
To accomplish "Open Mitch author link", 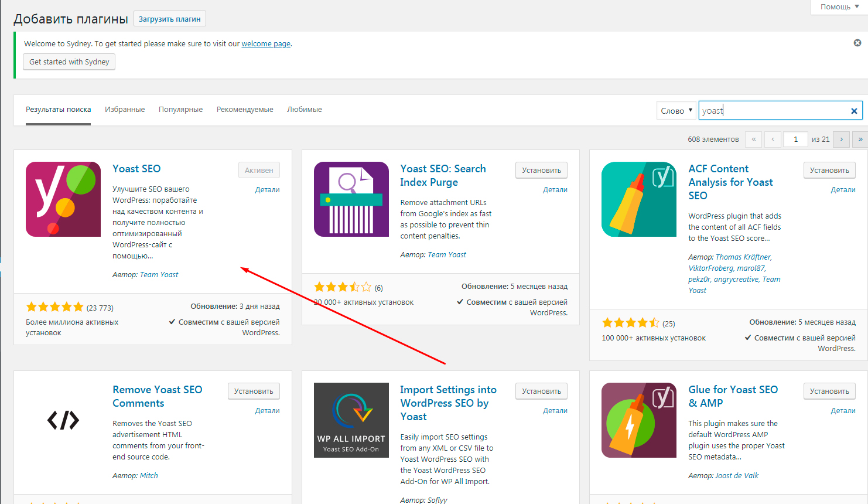I will click(x=149, y=475).
